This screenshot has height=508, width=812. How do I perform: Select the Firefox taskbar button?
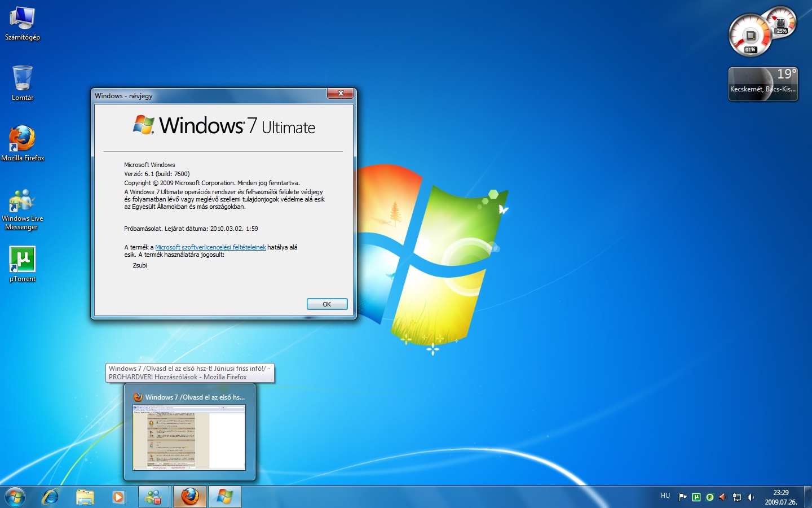(x=190, y=497)
